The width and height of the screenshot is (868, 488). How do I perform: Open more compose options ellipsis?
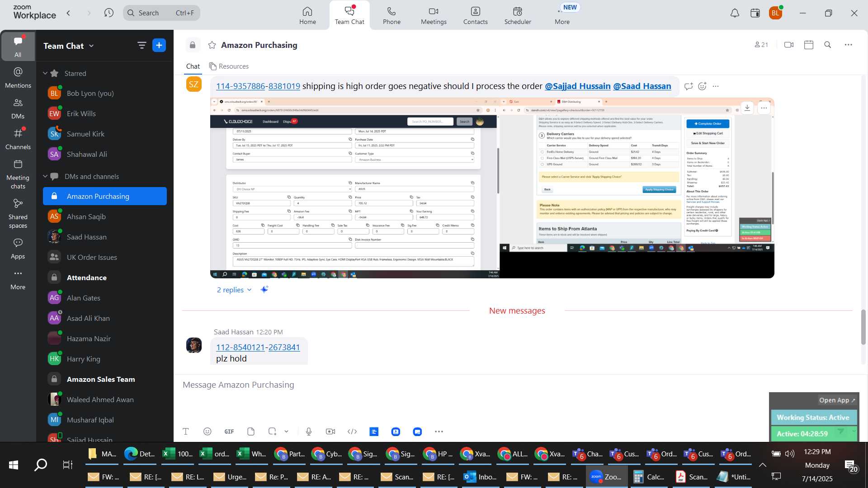click(439, 432)
